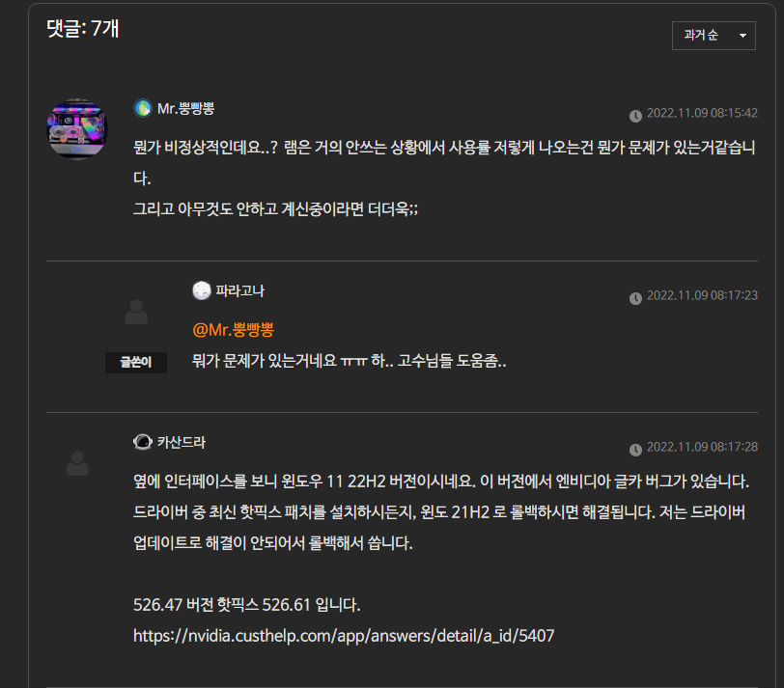Screen dimensions: 784x688
Task: Click the helmet badge icon beside 카산드라
Action: point(143,442)
